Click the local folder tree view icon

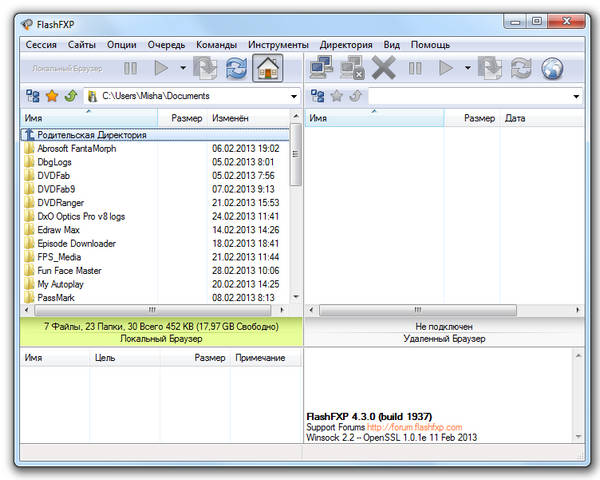point(33,96)
